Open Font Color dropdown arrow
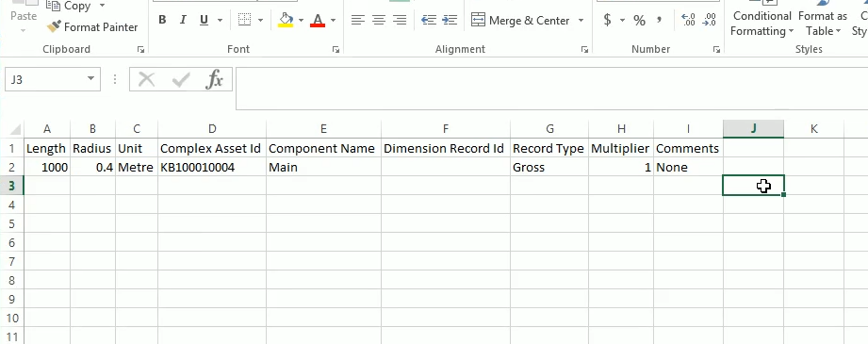This screenshot has width=868, height=344. pyautogui.click(x=334, y=21)
